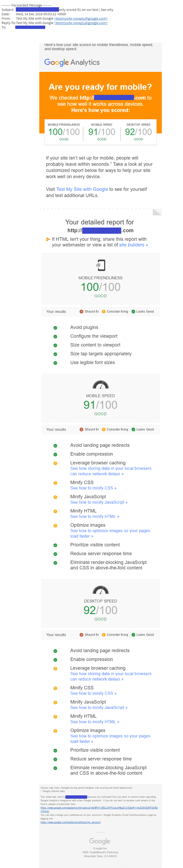Screen dimensions: 183x868
Task: Click the large 91/100 score under MOBILE SPEED
Action: pyautogui.click(x=101, y=405)
